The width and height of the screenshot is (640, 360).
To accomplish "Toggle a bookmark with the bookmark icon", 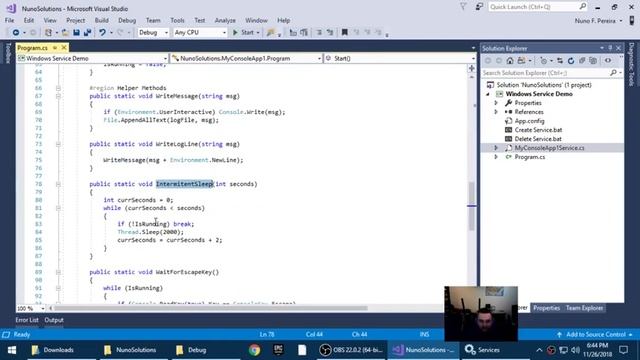I will (x=344, y=32).
